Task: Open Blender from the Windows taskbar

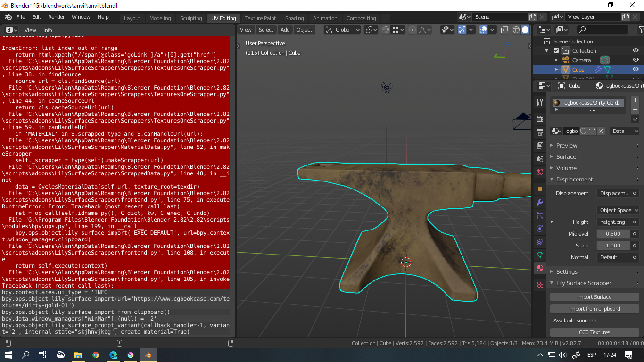Action: click(149, 355)
